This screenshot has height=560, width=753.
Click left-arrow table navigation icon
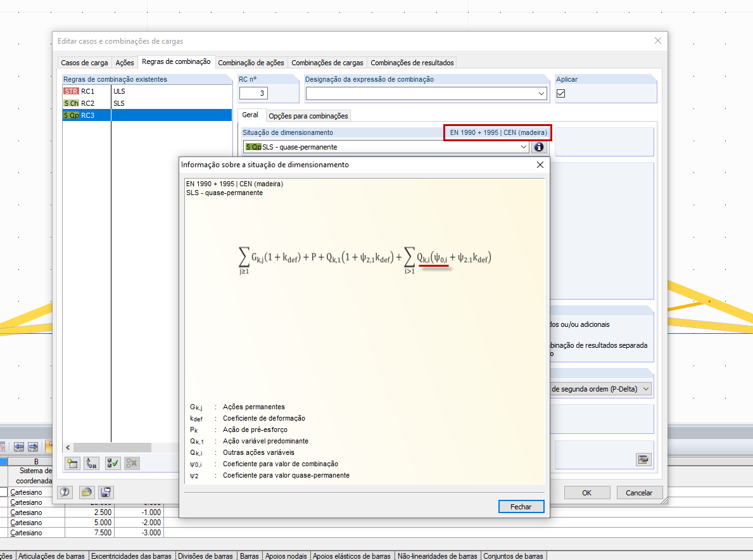point(19,447)
